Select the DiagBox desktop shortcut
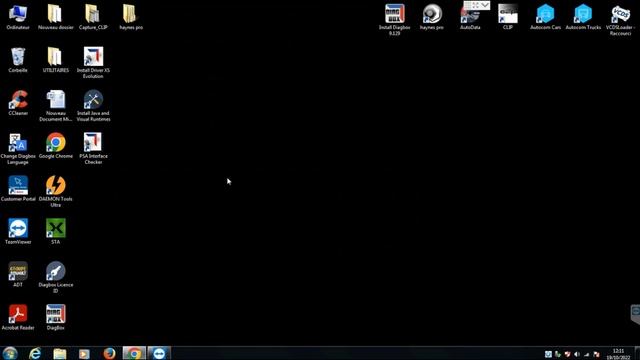640x360 pixels. pos(56,317)
